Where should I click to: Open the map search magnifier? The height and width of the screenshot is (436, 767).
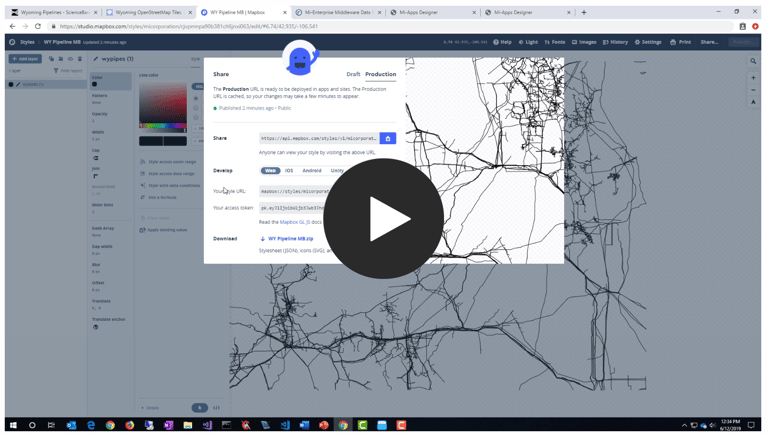pyautogui.click(x=753, y=61)
